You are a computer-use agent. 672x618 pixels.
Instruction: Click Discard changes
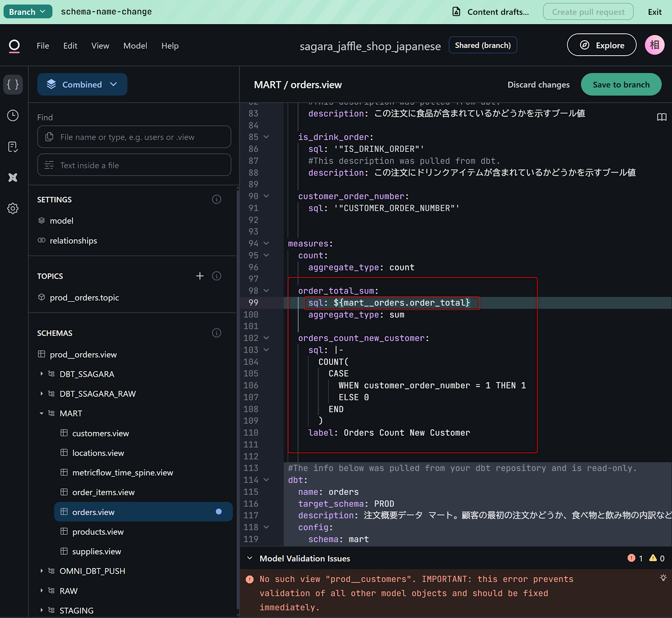[538, 84]
